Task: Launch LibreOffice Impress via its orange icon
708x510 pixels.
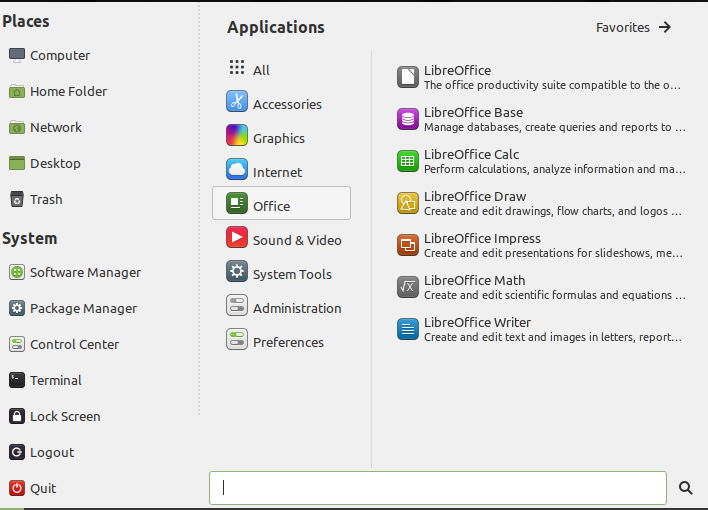Action: pyautogui.click(x=408, y=245)
